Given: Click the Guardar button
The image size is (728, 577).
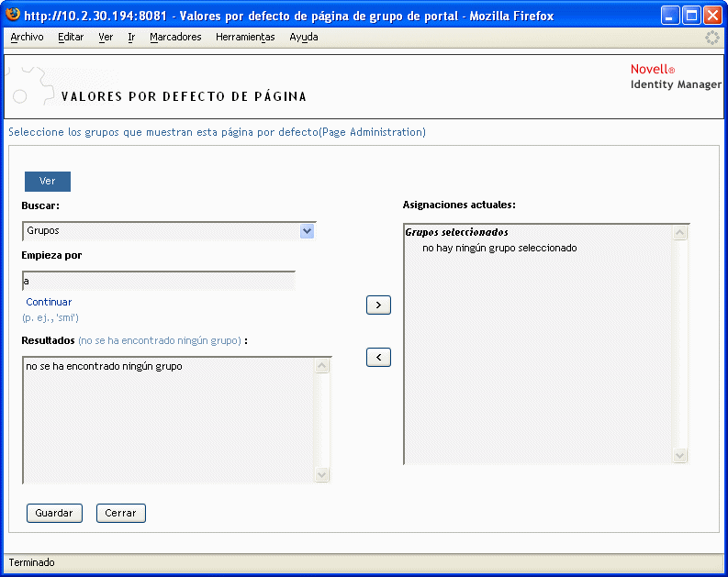Looking at the screenshot, I should click(54, 513).
